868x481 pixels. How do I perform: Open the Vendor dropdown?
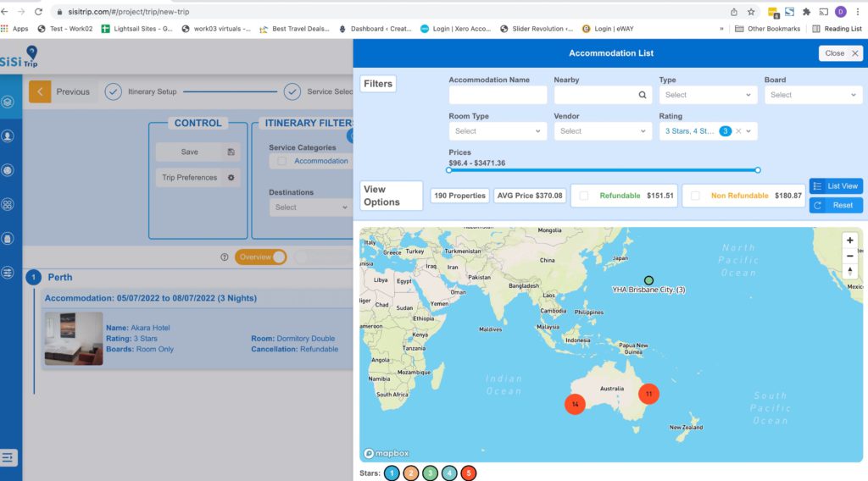(603, 131)
